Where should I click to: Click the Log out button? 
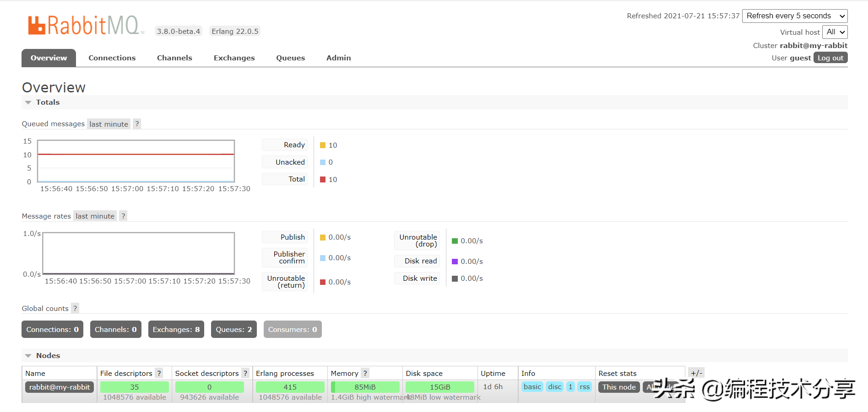click(830, 58)
